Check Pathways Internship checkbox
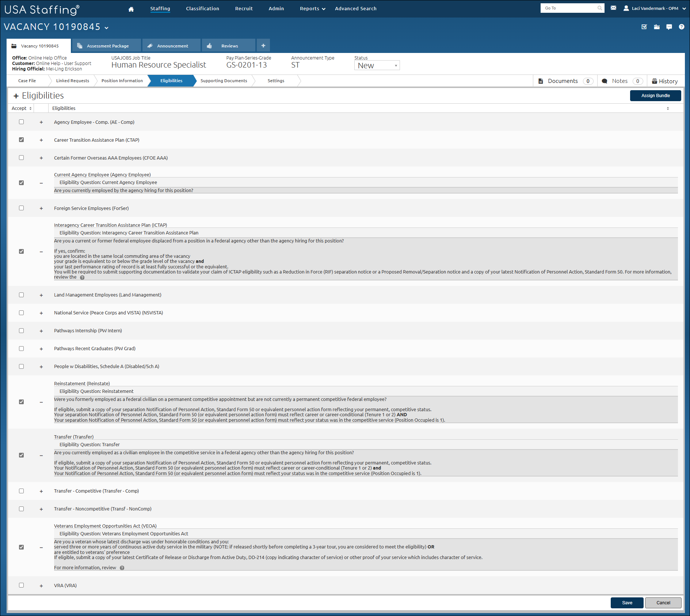The height and width of the screenshot is (616, 690). (22, 331)
